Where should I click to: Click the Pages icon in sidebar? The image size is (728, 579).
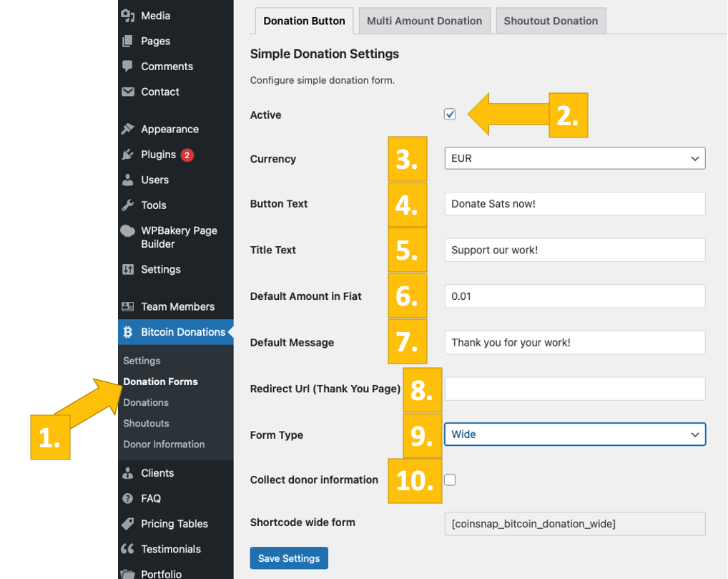coord(128,41)
